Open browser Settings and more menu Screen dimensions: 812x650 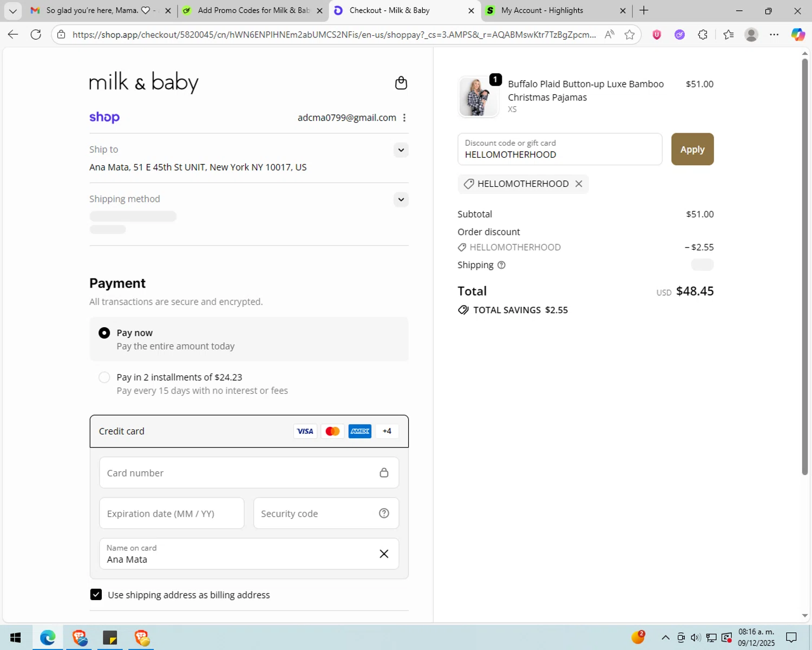(774, 35)
